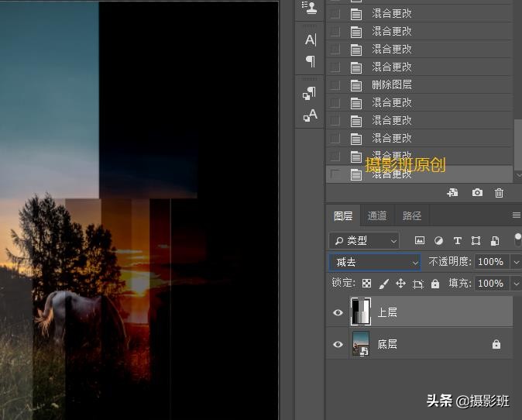The image size is (522, 420).
Task: Open the Character panel icon
Action: pos(311,40)
